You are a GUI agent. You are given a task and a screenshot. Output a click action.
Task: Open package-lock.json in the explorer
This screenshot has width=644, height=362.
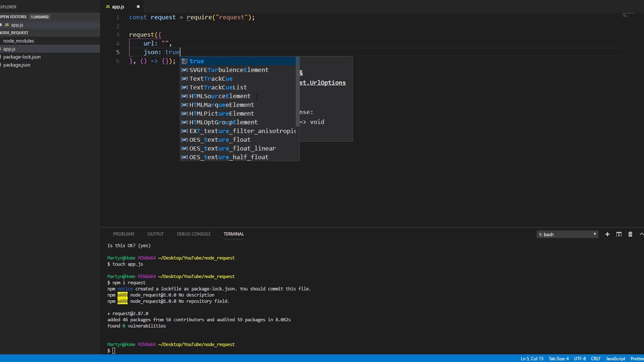[22, 57]
